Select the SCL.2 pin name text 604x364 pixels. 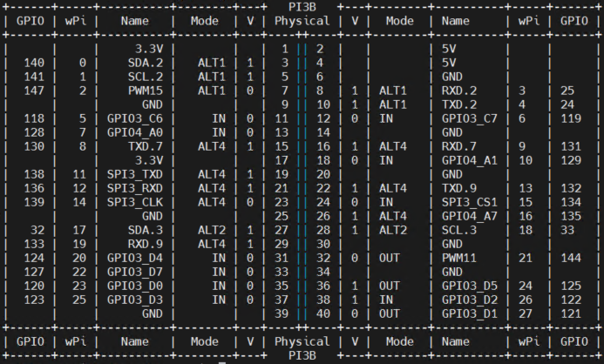(x=149, y=77)
